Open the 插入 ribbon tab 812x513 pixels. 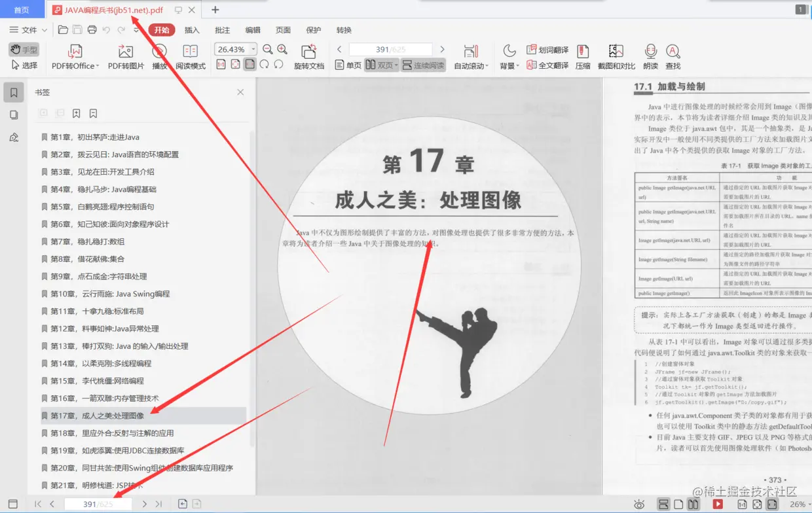click(192, 29)
